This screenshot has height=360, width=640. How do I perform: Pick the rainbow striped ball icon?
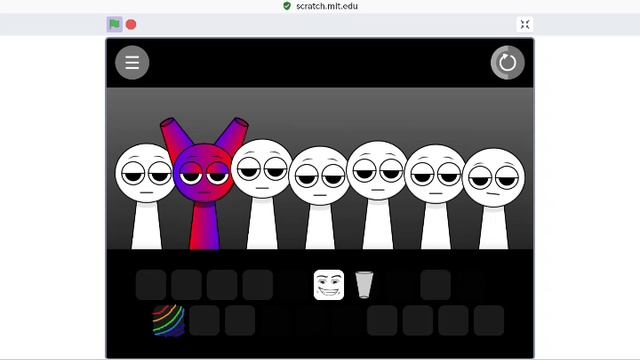tap(168, 320)
